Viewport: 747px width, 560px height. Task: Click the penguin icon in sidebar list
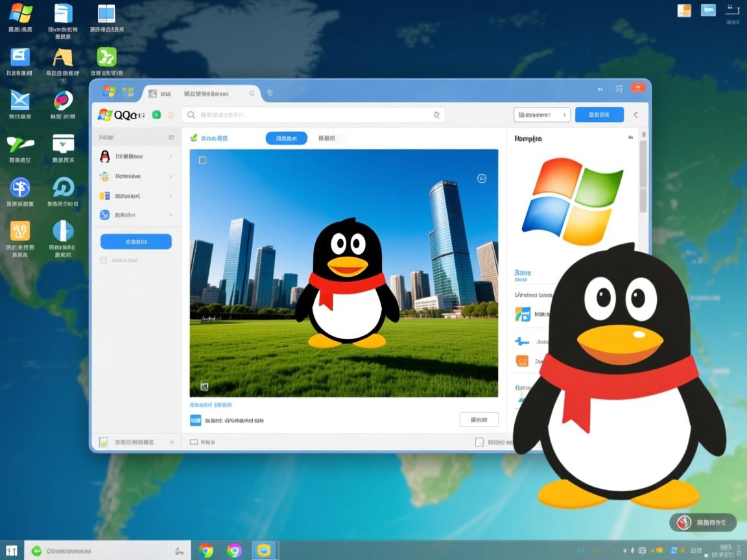[104, 156]
